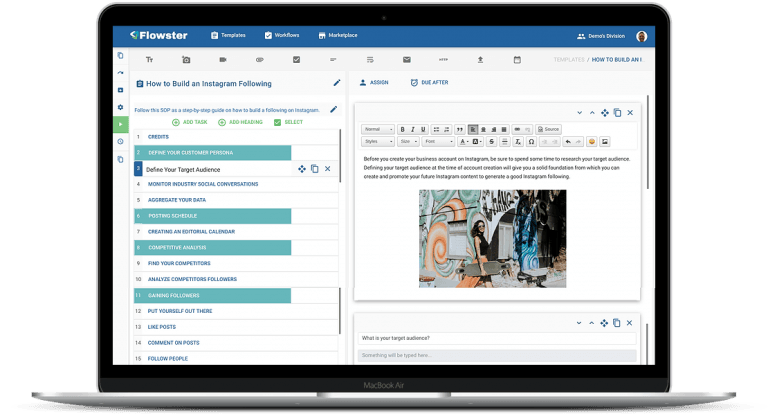This screenshot has height=414, width=768.
Task: Move rich text widget up with chevron
Action: point(592,113)
